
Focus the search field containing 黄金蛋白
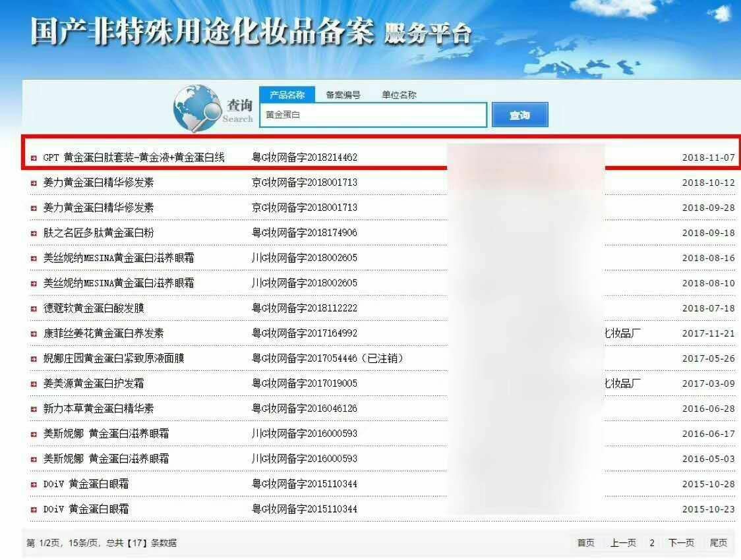tap(373, 115)
